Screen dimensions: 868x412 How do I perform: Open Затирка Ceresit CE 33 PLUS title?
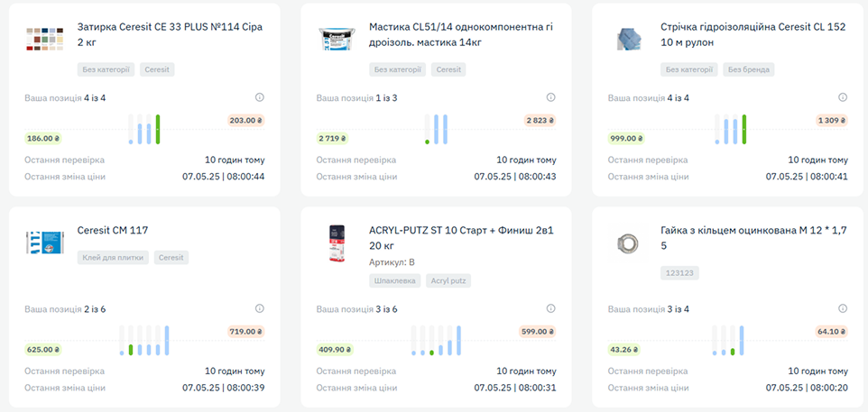pos(170,34)
